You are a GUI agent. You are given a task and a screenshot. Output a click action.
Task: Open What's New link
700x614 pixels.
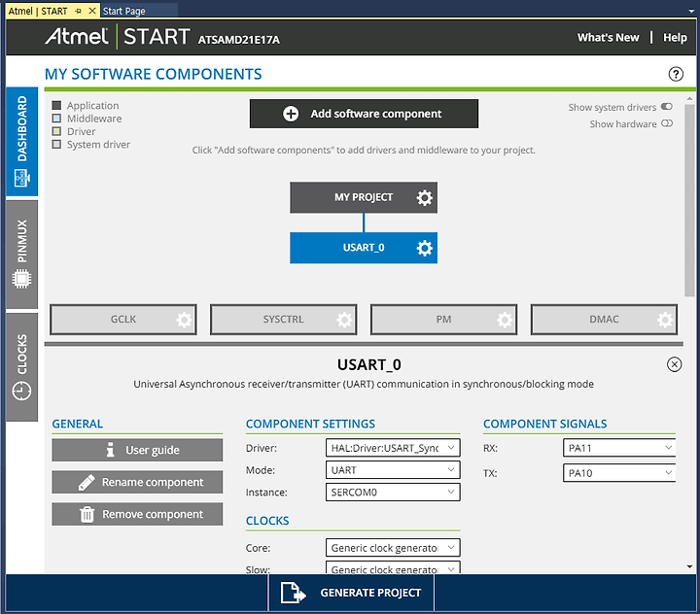tap(608, 38)
